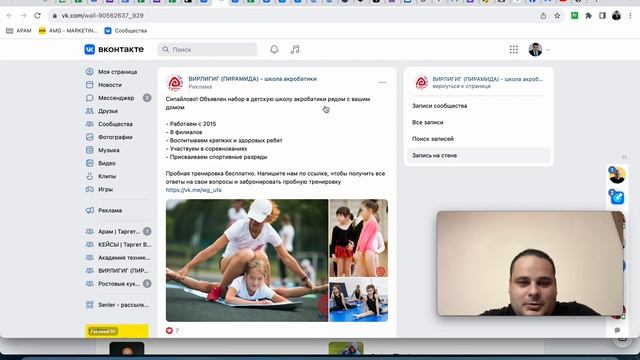Open the music note icon in header
The height and width of the screenshot is (360, 640).
click(x=295, y=49)
